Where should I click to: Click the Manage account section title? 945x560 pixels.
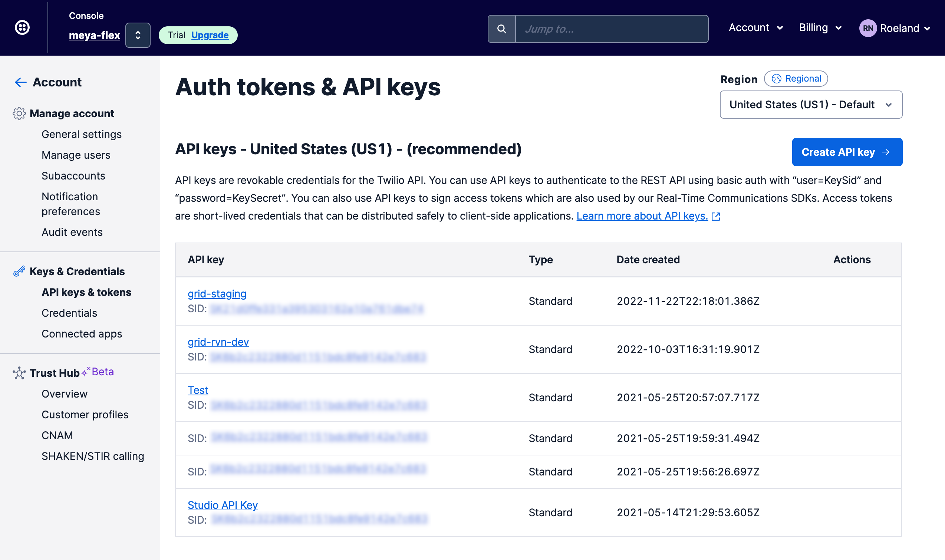pyautogui.click(x=72, y=113)
